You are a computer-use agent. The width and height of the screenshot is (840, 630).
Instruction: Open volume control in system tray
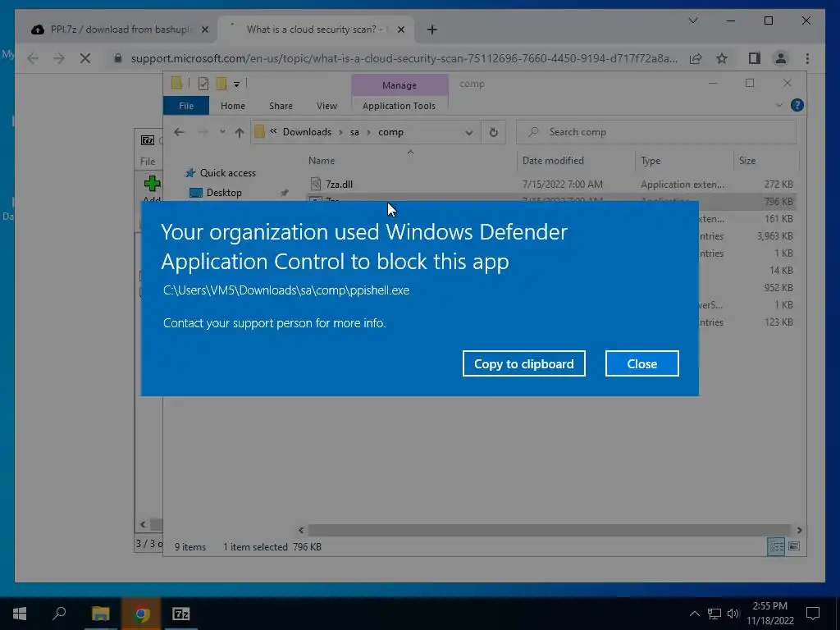pyautogui.click(x=733, y=614)
